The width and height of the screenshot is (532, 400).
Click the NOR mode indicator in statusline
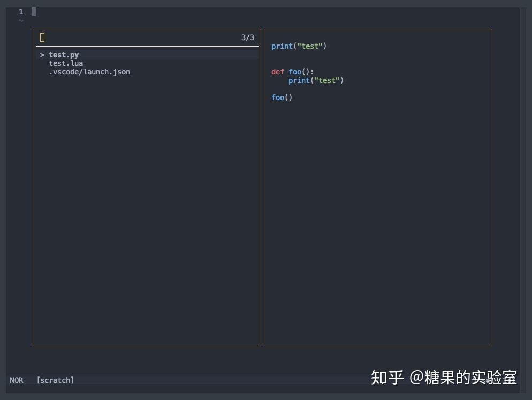pos(16,380)
